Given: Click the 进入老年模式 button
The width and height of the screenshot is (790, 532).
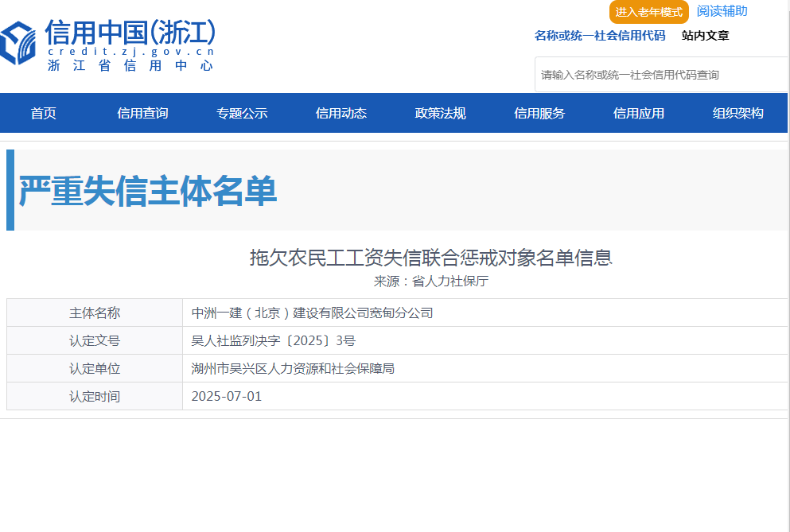Looking at the screenshot, I should 649,12.
